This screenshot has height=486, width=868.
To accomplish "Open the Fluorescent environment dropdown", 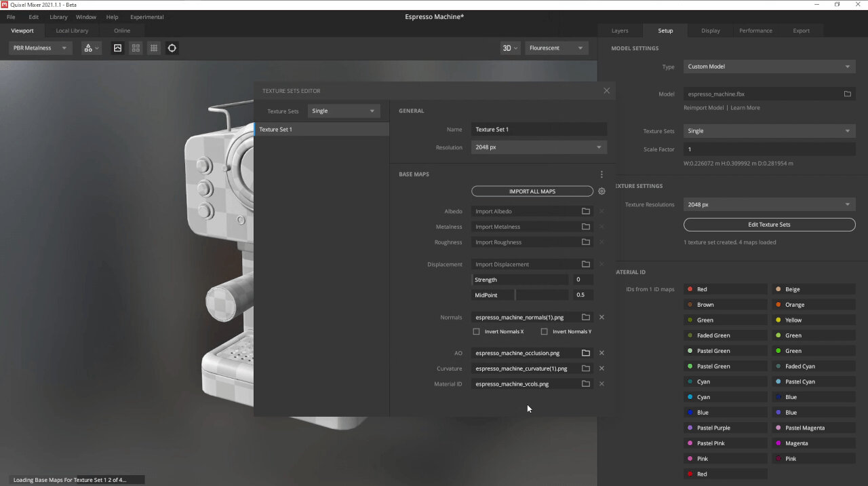I will tap(556, 48).
